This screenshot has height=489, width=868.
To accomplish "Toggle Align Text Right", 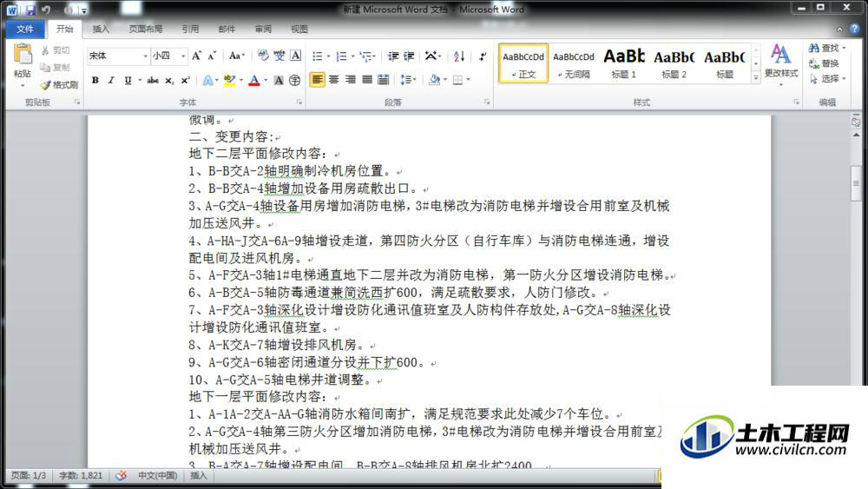I will 351,80.
